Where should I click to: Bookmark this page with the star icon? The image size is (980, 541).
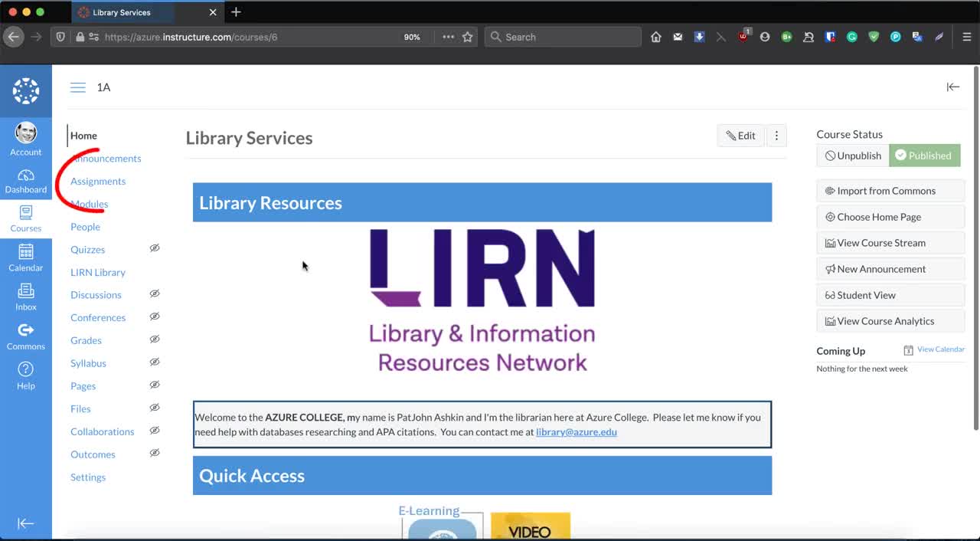tap(467, 37)
